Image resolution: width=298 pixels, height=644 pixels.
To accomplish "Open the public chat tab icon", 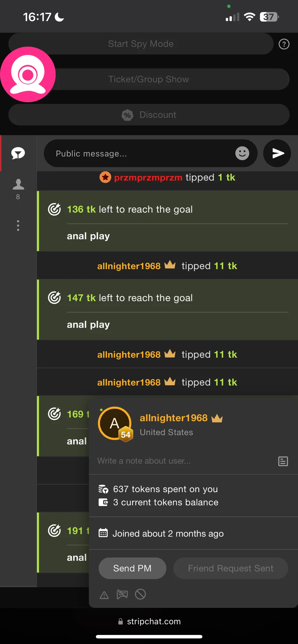I will 18,154.
